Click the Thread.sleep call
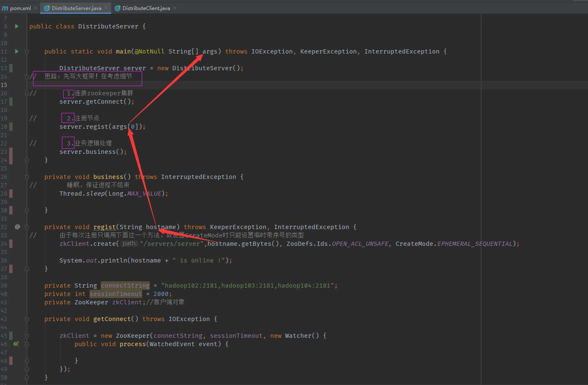 click(x=82, y=193)
